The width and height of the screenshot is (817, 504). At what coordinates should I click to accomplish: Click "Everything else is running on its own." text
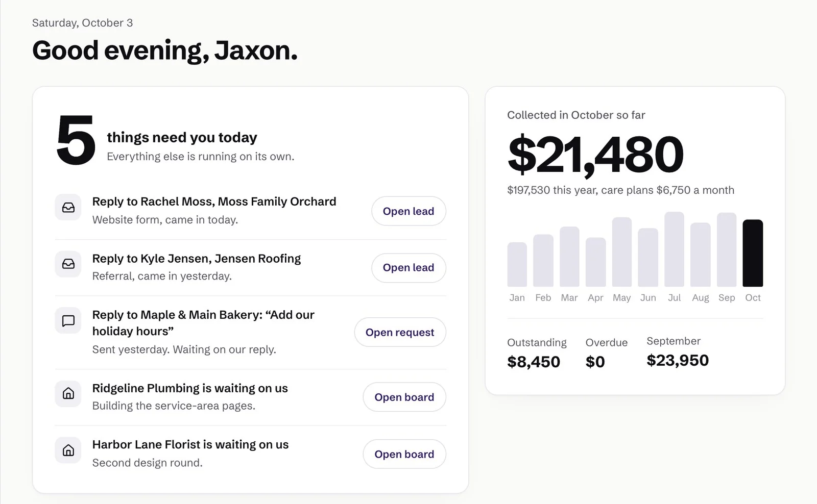[201, 157]
